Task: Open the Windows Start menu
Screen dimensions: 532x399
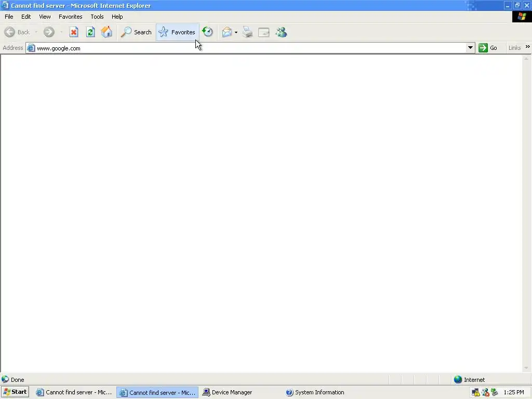Action: pyautogui.click(x=15, y=392)
